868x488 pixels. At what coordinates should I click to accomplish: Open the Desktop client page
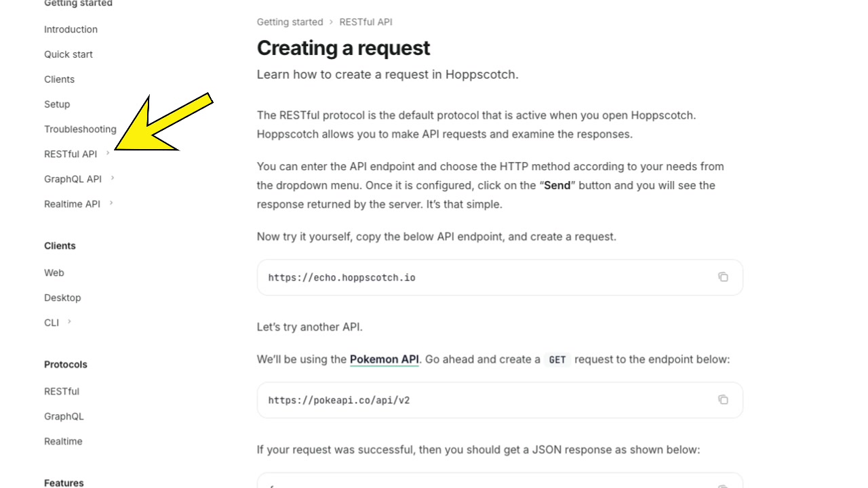(x=62, y=298)
